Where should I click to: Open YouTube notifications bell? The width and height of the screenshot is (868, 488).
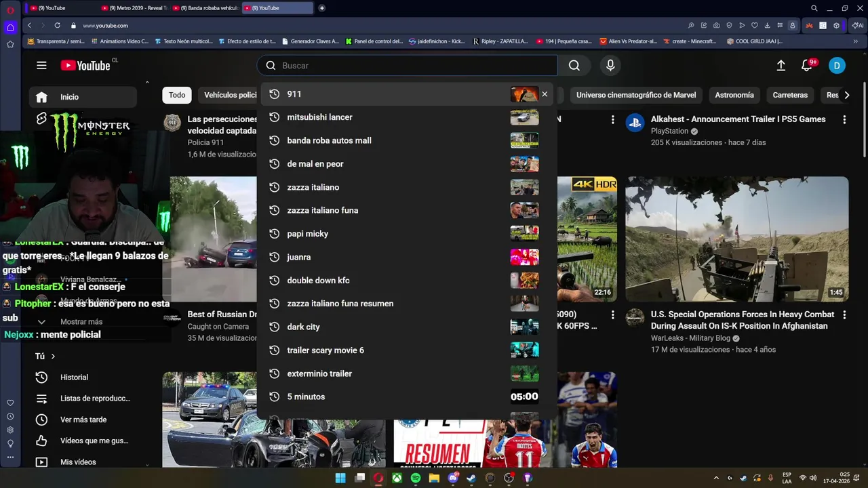tap(807, 66)
